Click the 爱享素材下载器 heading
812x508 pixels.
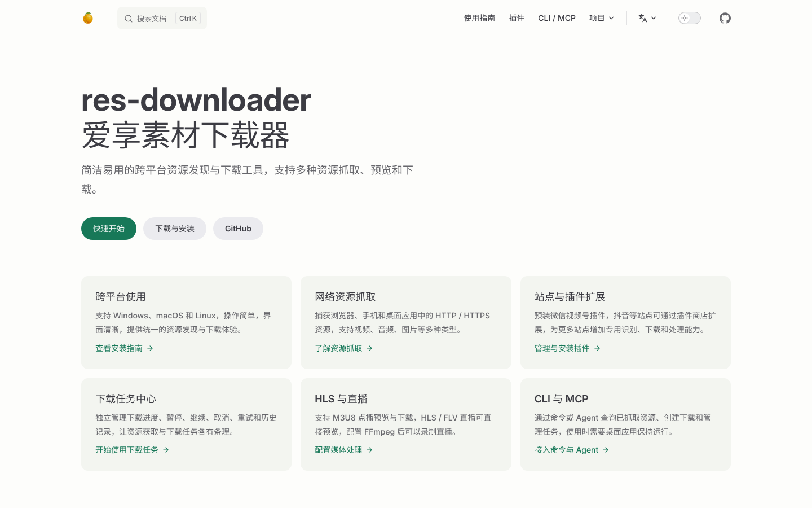(x=186, y=135)
